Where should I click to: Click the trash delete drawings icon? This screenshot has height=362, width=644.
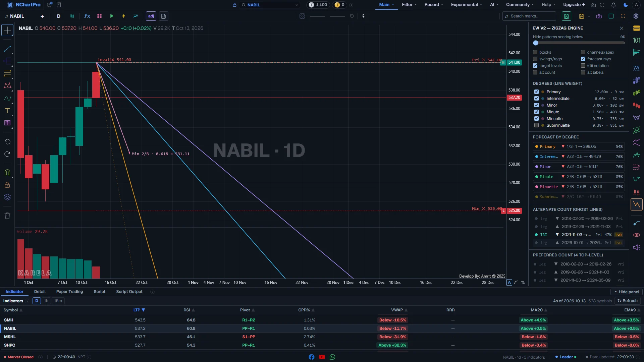coord(7,216)
